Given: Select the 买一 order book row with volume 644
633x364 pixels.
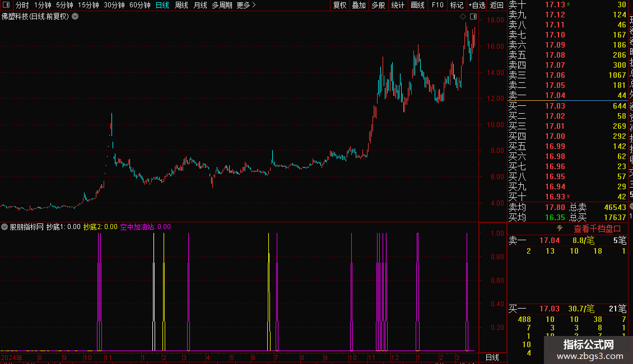Looking at the screenshot, I should pos(567,106).
